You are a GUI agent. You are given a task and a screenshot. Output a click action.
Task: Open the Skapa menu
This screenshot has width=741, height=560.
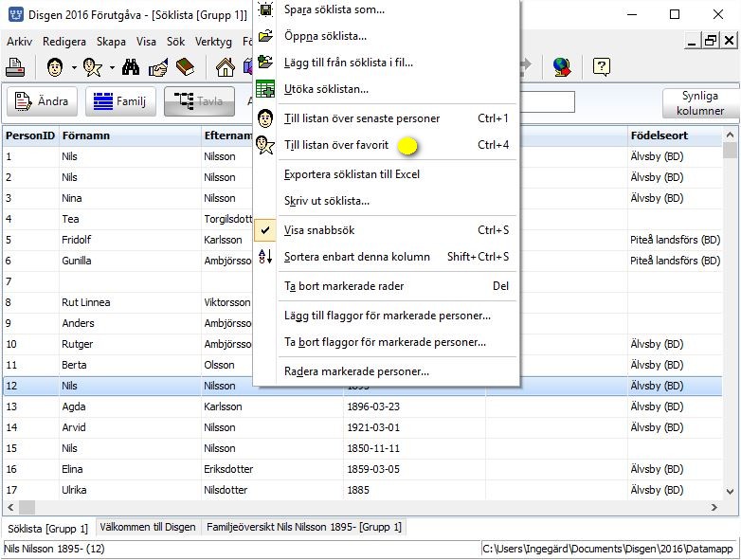point(111,42)
